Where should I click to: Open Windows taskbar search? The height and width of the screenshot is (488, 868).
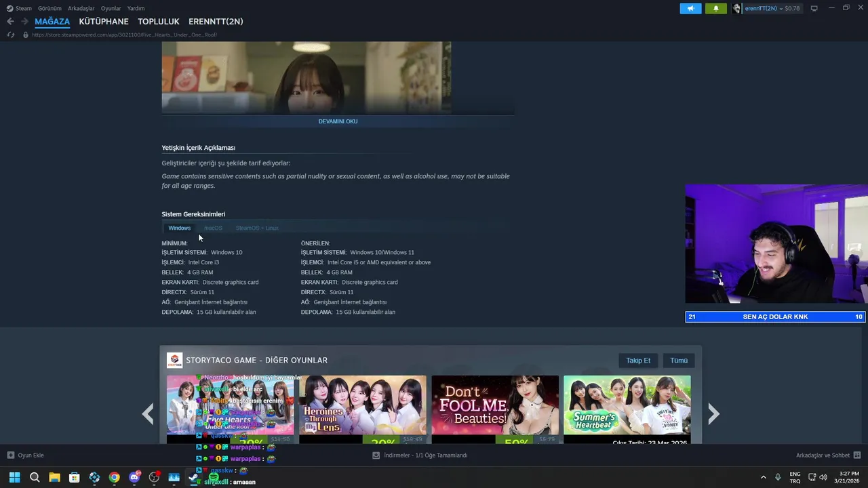[35, 477]
